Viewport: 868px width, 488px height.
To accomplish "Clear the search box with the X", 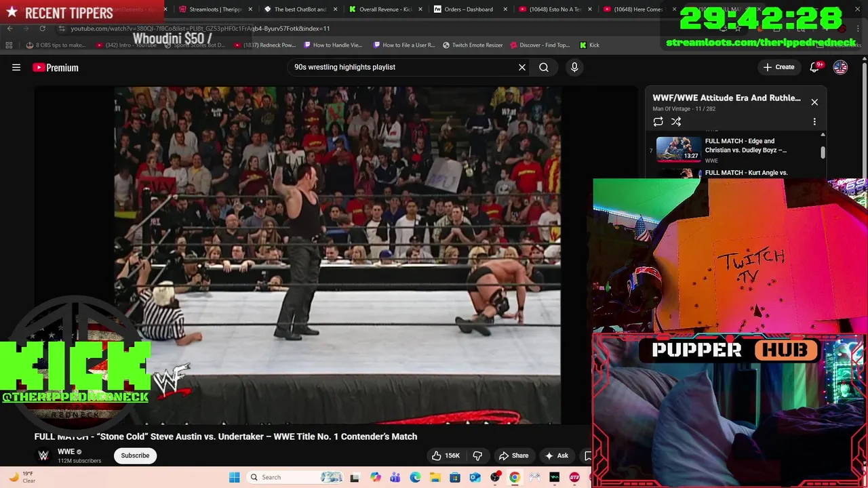I will point(522,67).
